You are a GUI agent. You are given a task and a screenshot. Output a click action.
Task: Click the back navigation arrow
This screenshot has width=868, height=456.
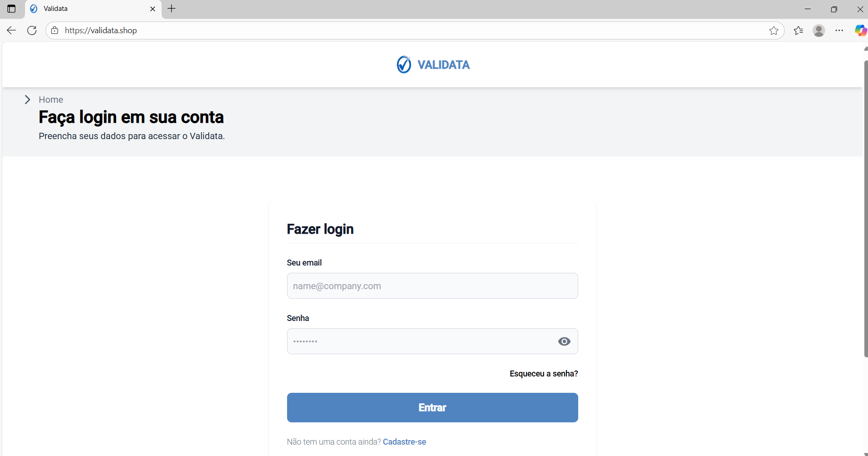coord(10,30)
